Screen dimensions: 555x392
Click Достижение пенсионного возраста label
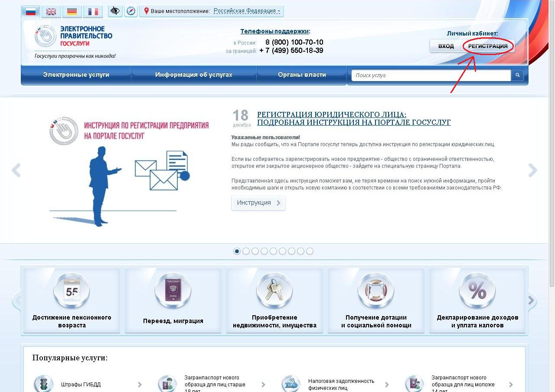(72, 321)
